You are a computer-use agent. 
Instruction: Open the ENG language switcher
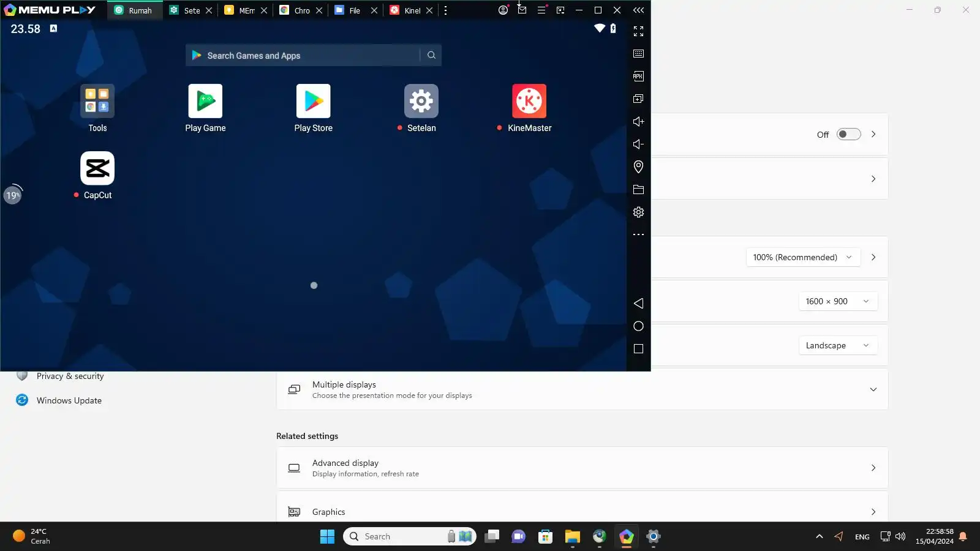pyautogui.click(x=862, y=537)
